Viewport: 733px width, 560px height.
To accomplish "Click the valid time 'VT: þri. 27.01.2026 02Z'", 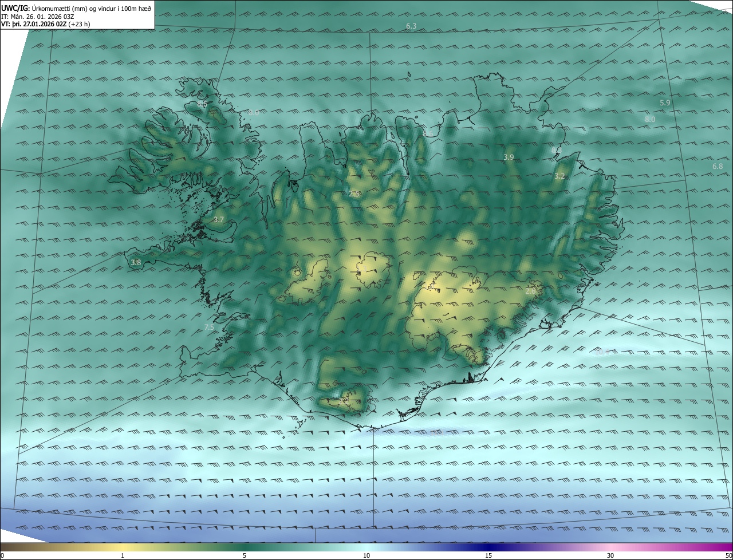I will click(34, 24).
